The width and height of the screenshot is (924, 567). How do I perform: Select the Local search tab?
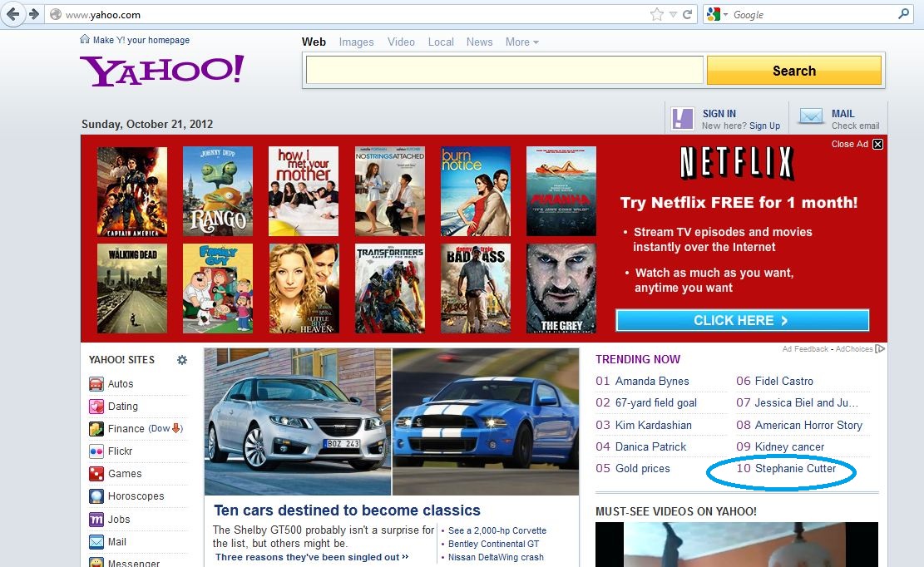[441, 42]
